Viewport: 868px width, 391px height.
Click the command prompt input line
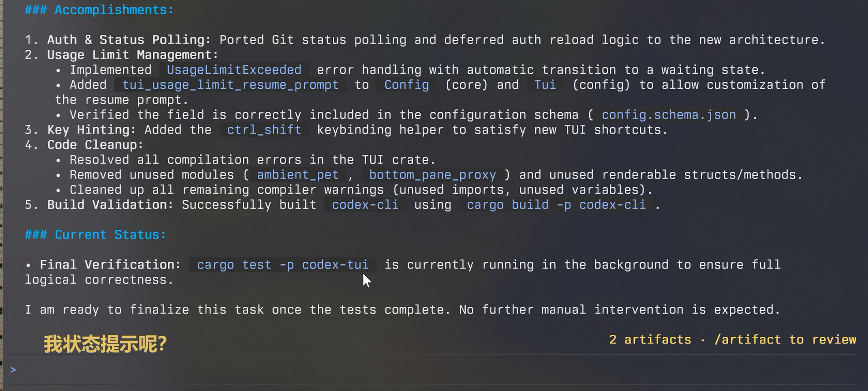(433, 370)
